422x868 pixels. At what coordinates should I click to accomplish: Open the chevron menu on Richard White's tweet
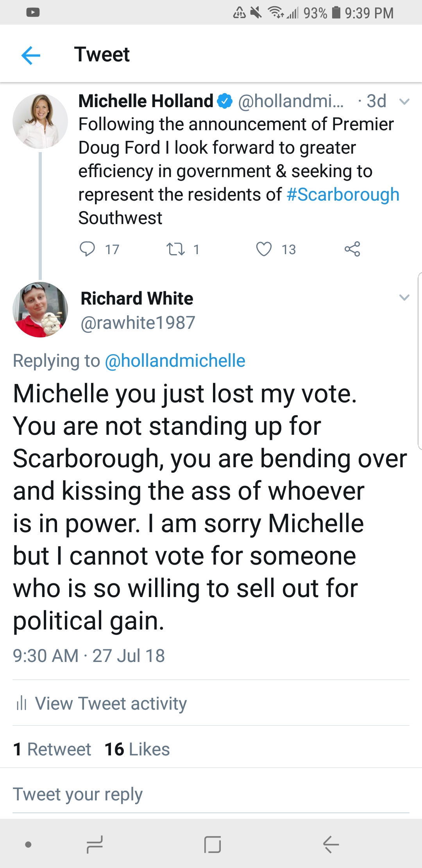(404, 298)
